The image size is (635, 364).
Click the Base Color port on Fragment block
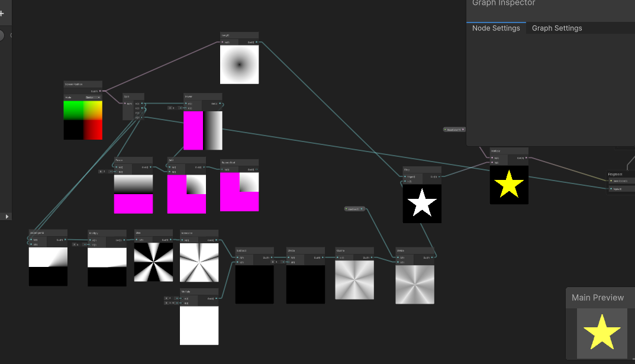click(x=611, y=181)
